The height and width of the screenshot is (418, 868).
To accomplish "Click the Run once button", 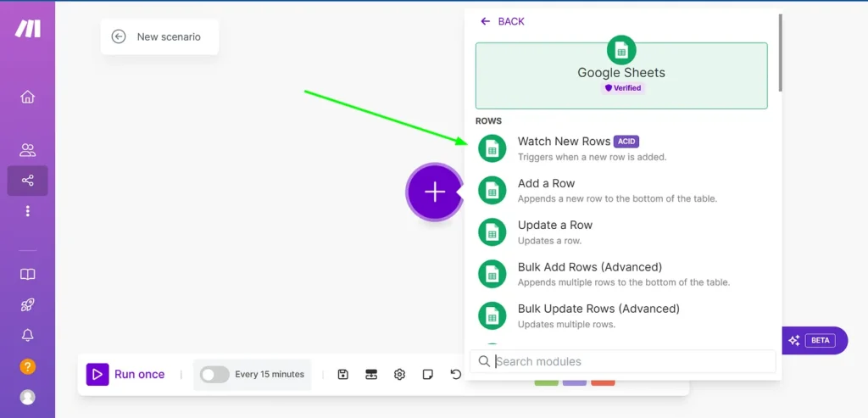I will pos(125,375).
